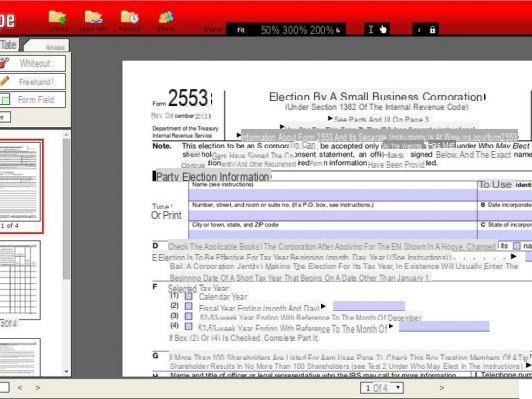Select the text cursor tool icon
The image size is (532, 399).
[371, 30]
